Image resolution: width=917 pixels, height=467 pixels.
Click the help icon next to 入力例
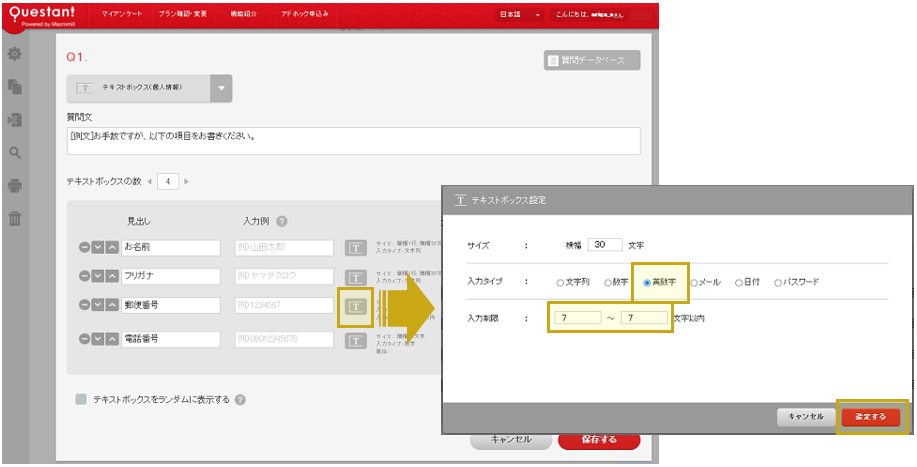[x=282, y=222]
